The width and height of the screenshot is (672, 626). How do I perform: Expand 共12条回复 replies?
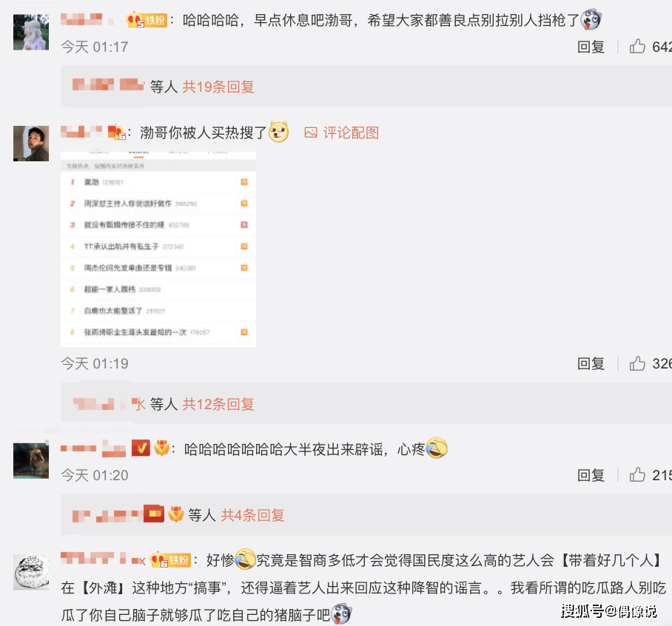tap(218, 404)
